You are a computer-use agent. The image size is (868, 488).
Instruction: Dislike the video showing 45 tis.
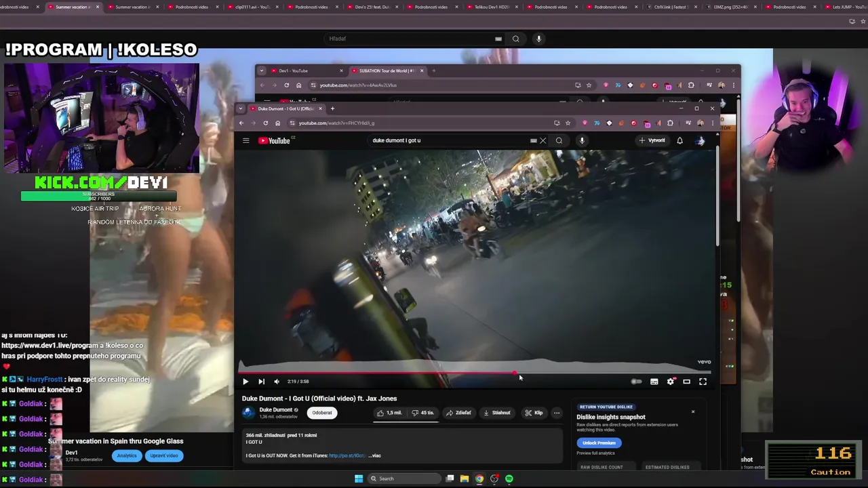tap(423, 413)
